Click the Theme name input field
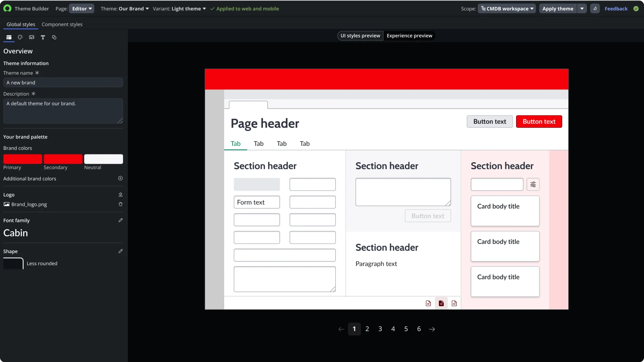 click(63, 83)
